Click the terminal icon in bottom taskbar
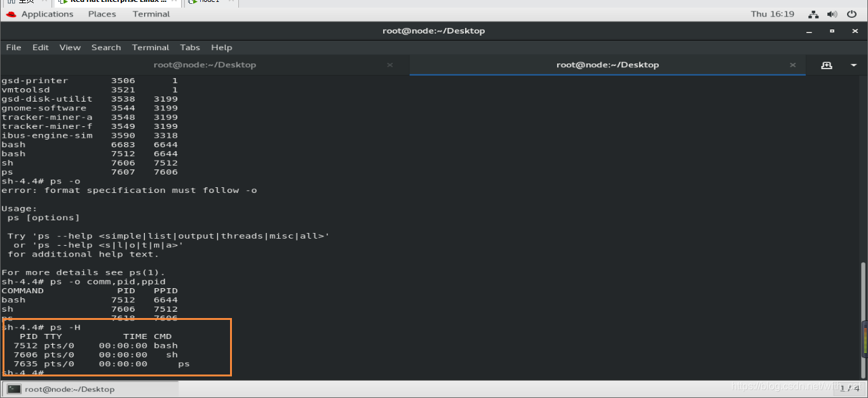This screenshot has width=868, height=398. 14,389
